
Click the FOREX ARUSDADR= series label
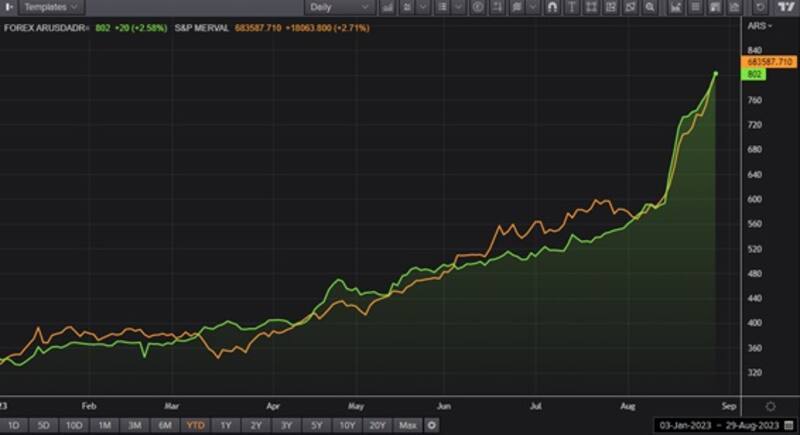(45, 28)
